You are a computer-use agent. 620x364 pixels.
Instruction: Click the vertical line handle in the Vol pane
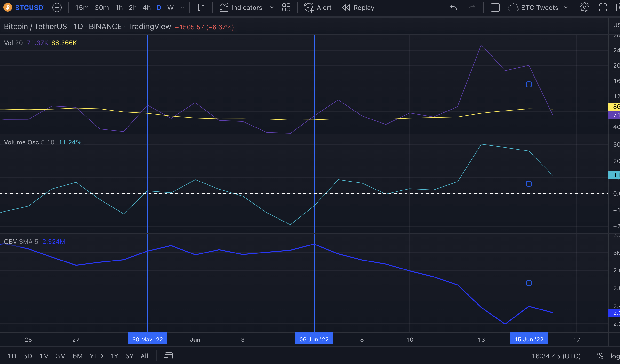tap(529, 85)
